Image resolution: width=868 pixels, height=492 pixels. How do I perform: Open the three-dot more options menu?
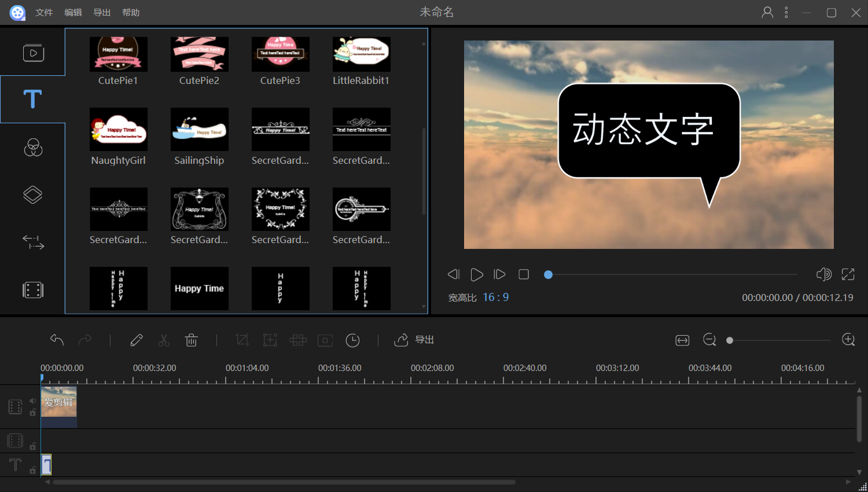[786, 12]
